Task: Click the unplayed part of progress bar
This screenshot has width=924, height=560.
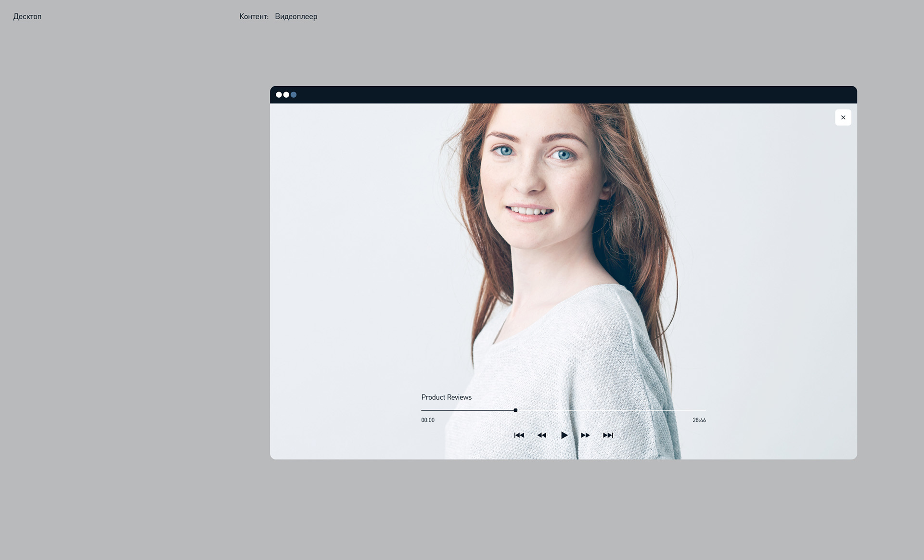Action: (611, 410)
